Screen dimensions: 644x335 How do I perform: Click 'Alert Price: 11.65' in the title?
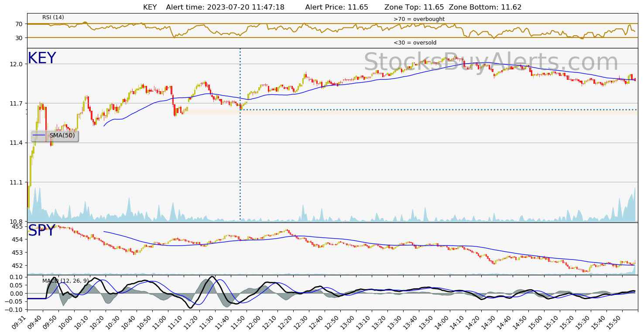coord(337,7)
